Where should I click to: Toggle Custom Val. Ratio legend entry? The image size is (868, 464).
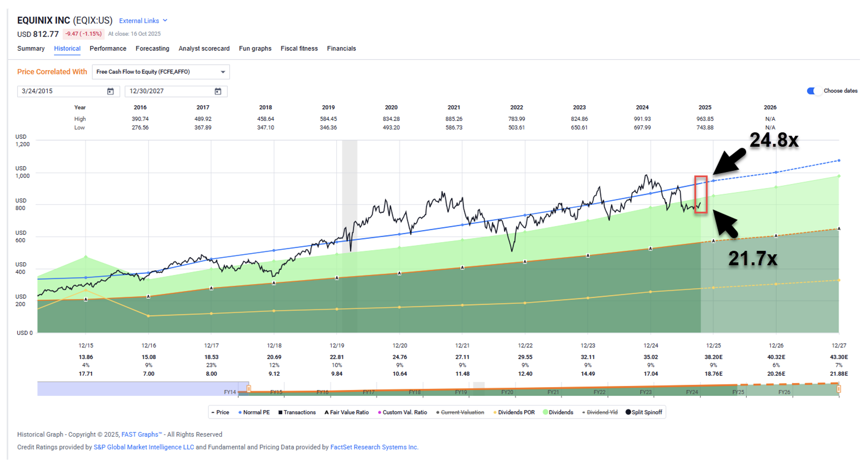[404, 412]
